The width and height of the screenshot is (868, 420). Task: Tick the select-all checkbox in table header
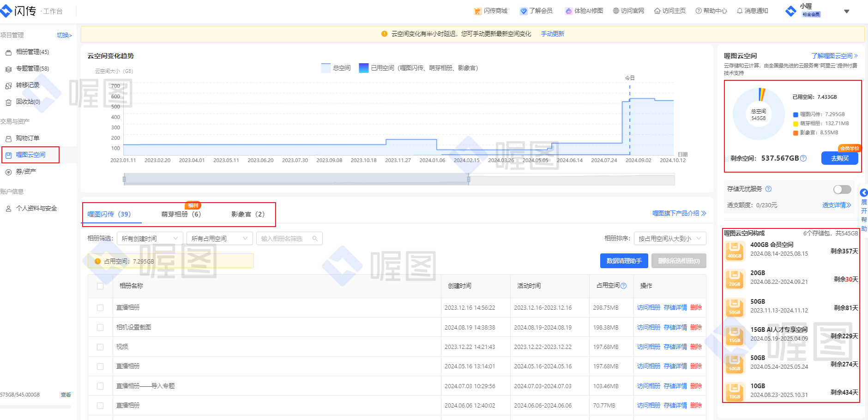coord(100,286)
